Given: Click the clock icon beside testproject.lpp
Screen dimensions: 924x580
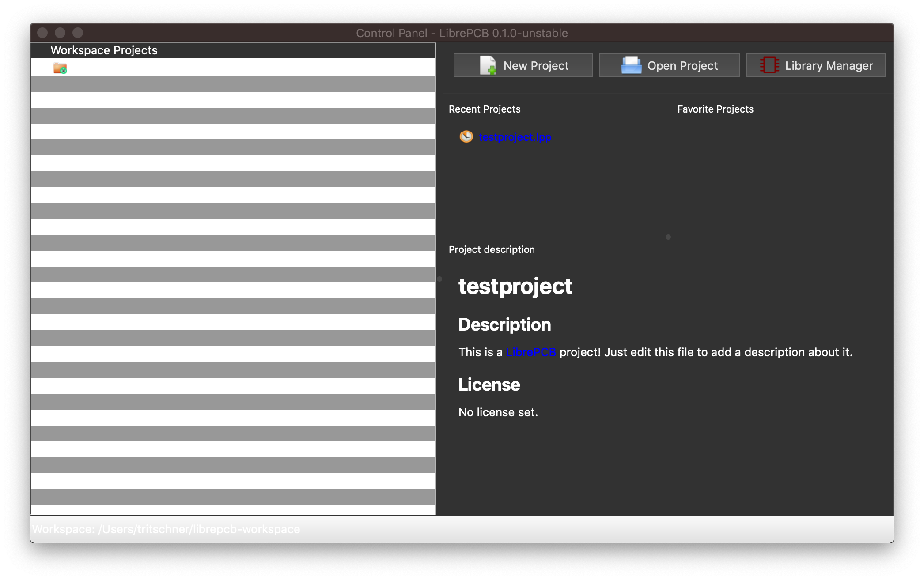Looking at the screenshot, I should (466, 137).
